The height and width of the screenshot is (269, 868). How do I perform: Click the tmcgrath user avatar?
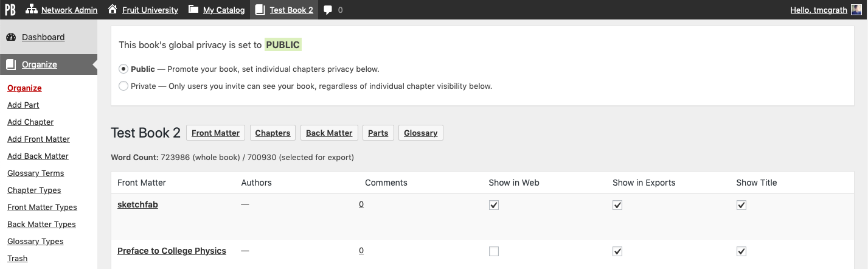pyautogui.click(x=856, y=10)
